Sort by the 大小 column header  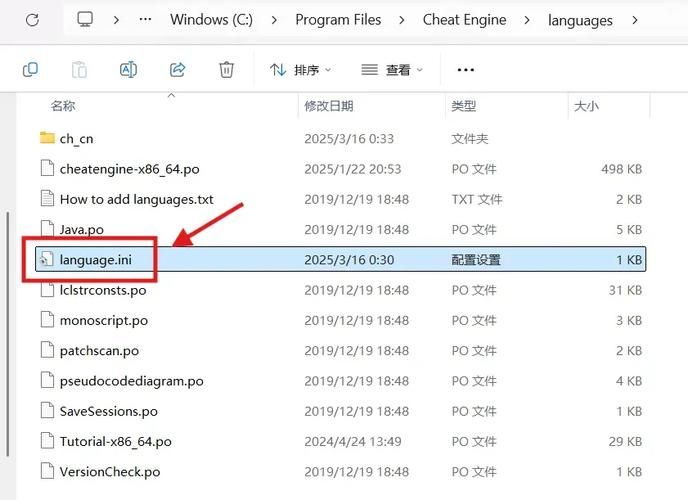click(586, 106)
